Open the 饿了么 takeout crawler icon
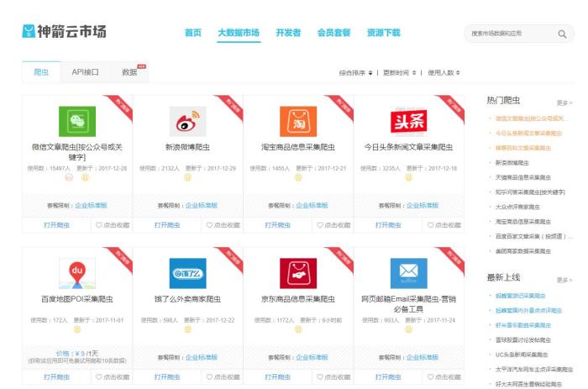 pyautogui.click(x=187, y=273)
